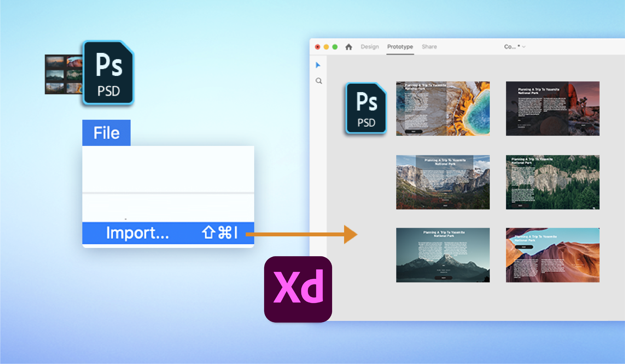Open the document title dropdown 'Co...'
625x364 pixels.
tap(515, 47)
